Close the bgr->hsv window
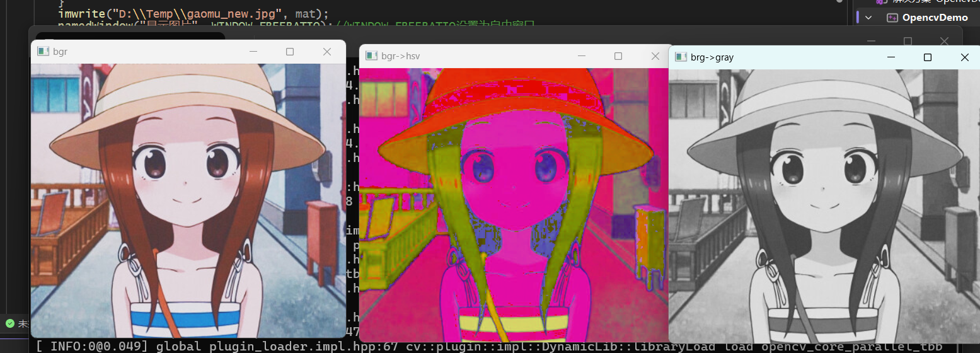This screenshot has height=353, width=980. 655,56
